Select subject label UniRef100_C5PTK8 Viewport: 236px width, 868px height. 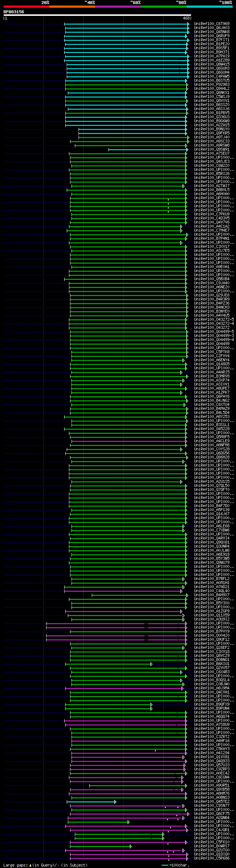click(212, 352)
